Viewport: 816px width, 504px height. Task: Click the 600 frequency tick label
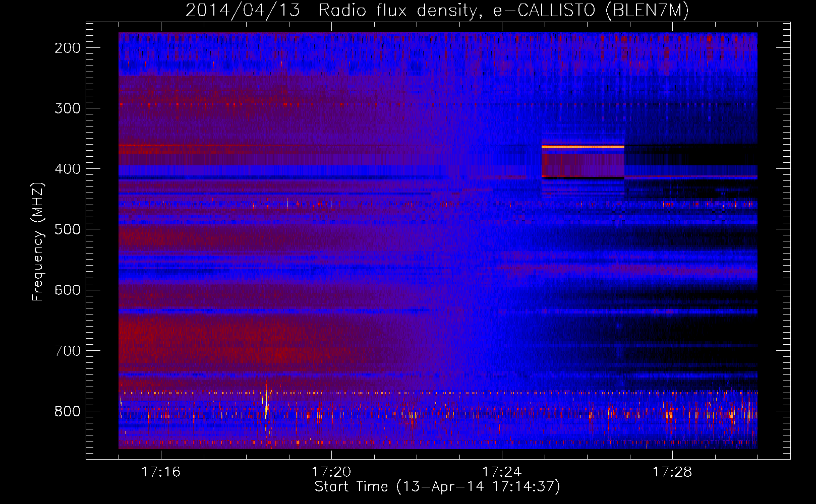68,290
